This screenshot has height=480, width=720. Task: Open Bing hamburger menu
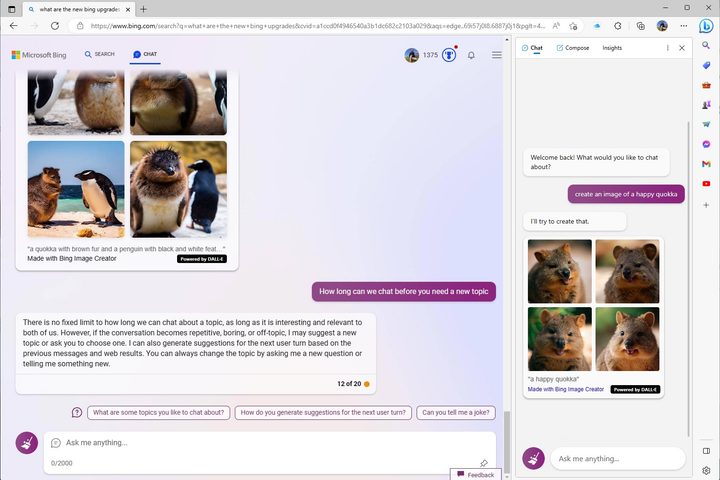496,55
